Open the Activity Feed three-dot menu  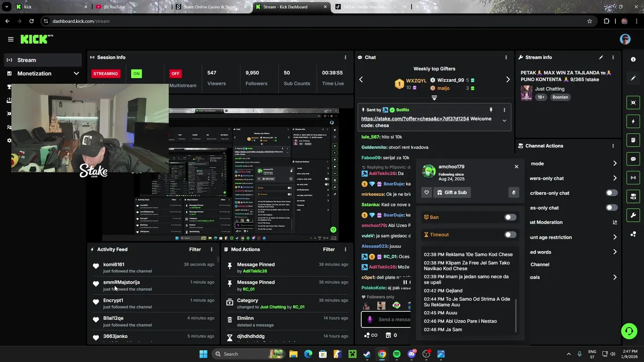point(211,249)
